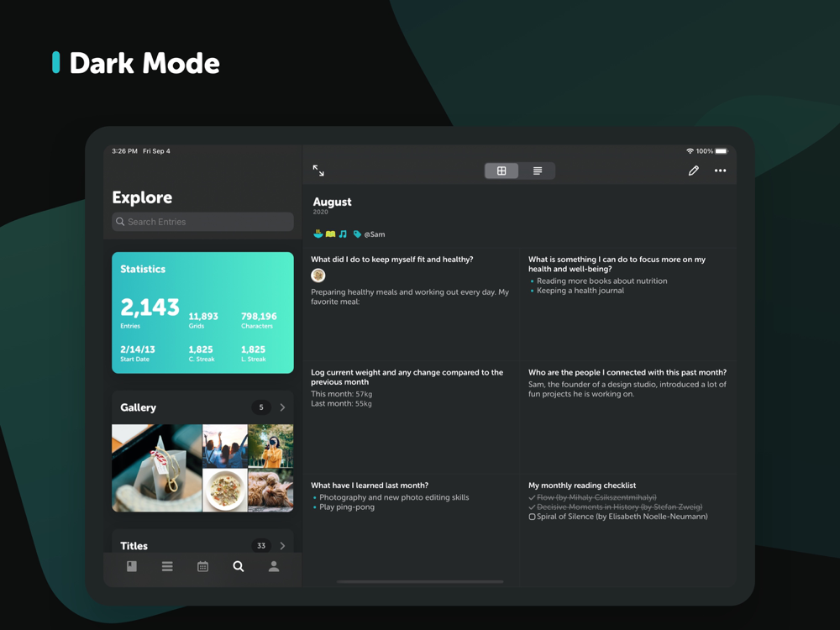Open the plate of food thumbnail

pos(225,491)
